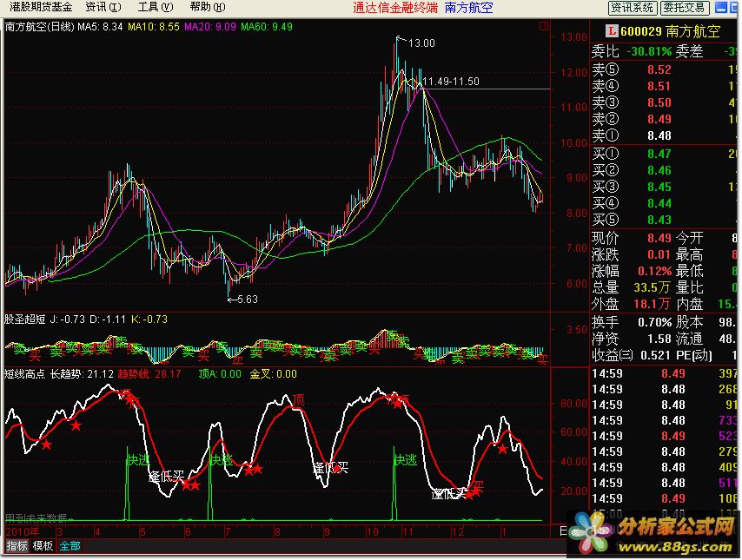Click the 买② price 8.46
The height and width of the screenshot is (560, 742).
[659, 170]
